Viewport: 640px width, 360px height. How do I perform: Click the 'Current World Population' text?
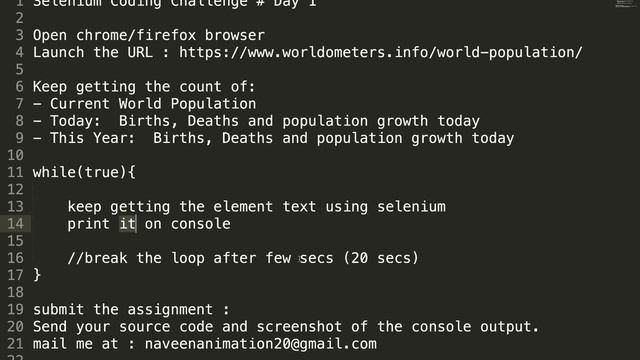pyautogui.click(x=153, y=104)
